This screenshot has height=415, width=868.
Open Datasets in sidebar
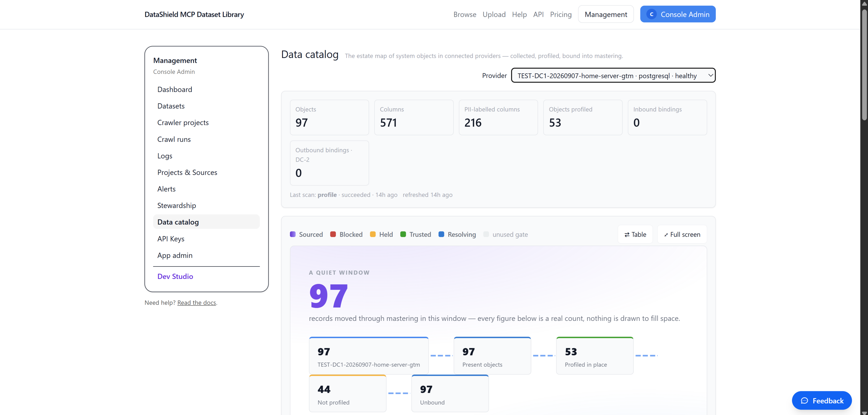tap(206, 106)
